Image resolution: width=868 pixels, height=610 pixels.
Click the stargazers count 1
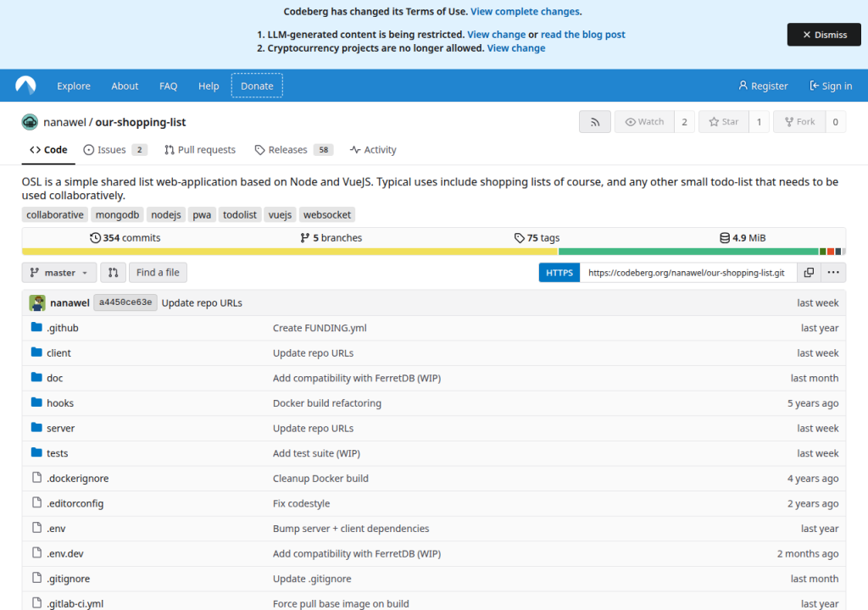click(x=759, y=122)
